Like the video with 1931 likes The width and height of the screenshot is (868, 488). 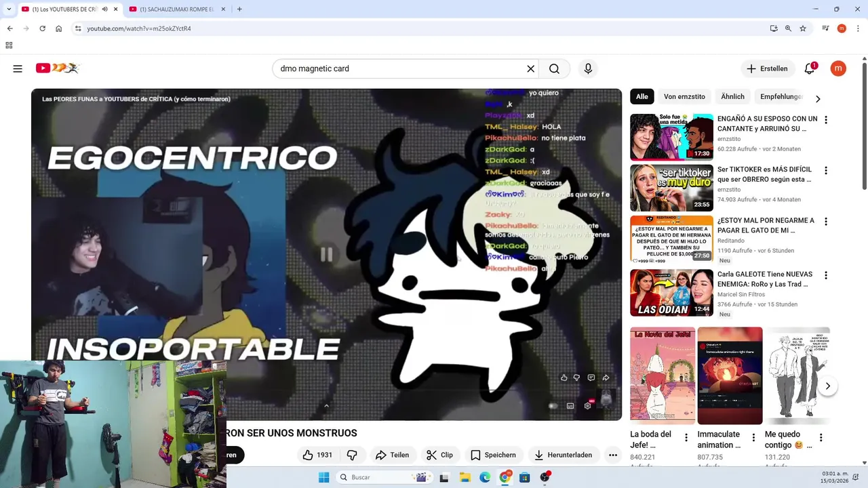pyautogui.click(x=317, y=455)
